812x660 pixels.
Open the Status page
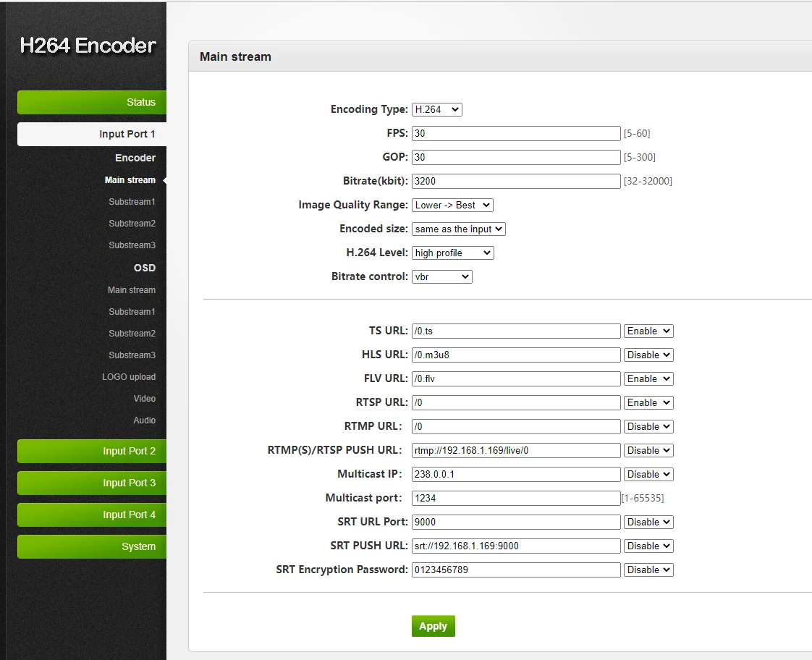[x=92, y=102]
